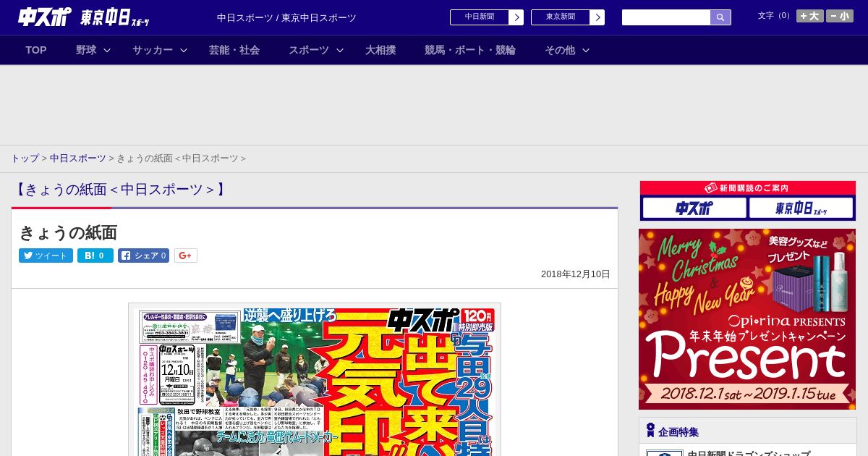Expand the その他 dropdown chevron
Image resolution: width=868 pixels, height=456 pixels.
[586, 50]
